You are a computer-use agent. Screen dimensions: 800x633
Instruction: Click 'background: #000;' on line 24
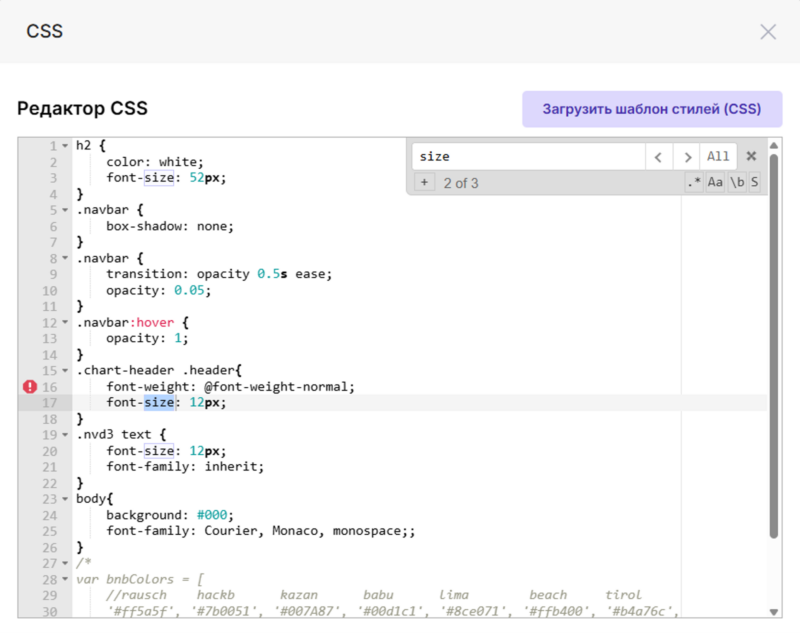[170, 515]
